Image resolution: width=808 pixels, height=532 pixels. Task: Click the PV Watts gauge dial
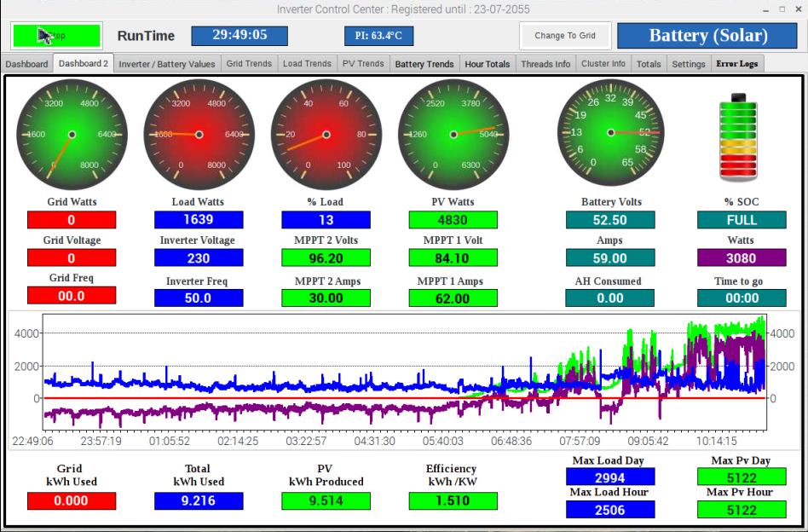tap(453, 135)
